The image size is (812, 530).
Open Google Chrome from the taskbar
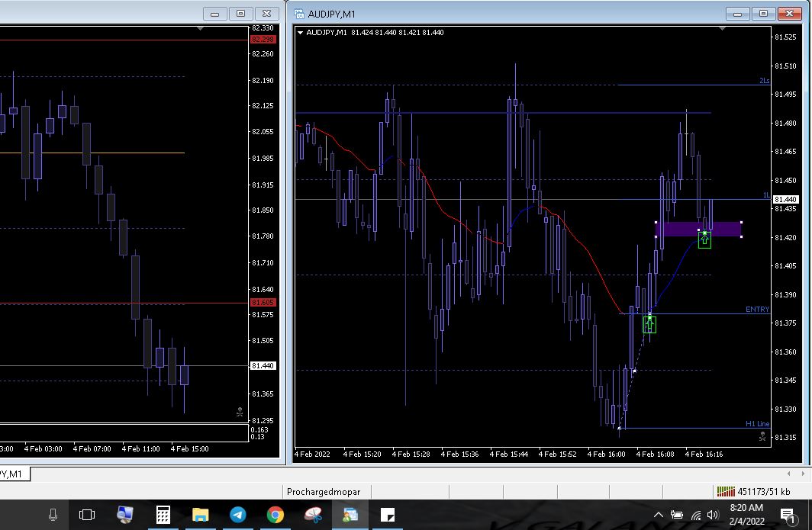(x=275, y=515)
